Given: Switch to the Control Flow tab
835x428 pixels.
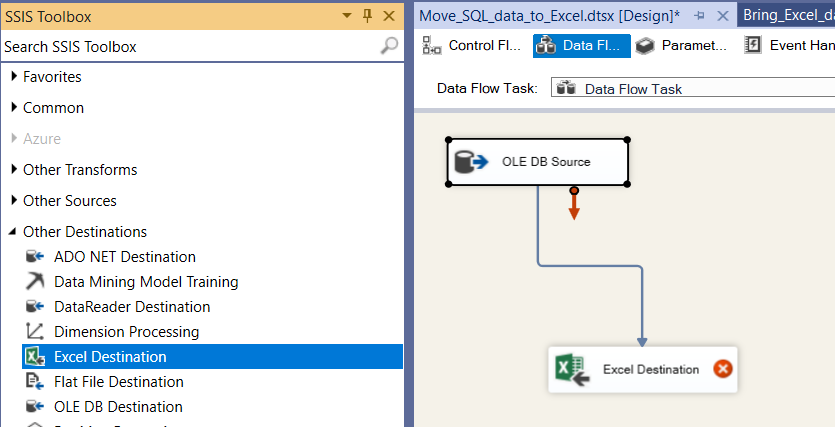Looking at the screenshot, I should click(472, 45).
